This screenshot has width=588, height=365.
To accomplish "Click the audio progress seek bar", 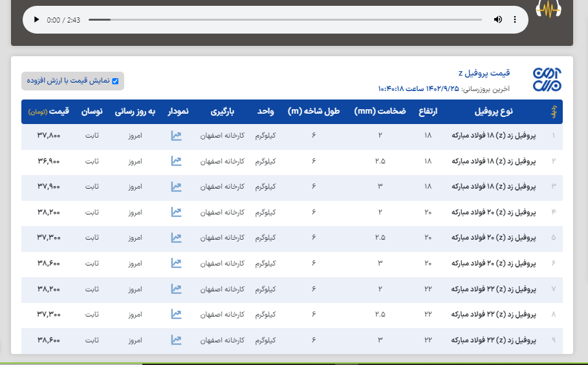I will [285, 19].
